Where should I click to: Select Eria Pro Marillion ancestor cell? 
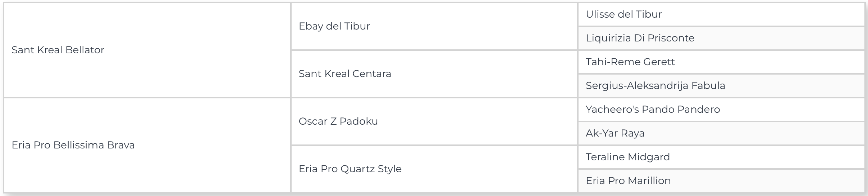click(628, 181)
